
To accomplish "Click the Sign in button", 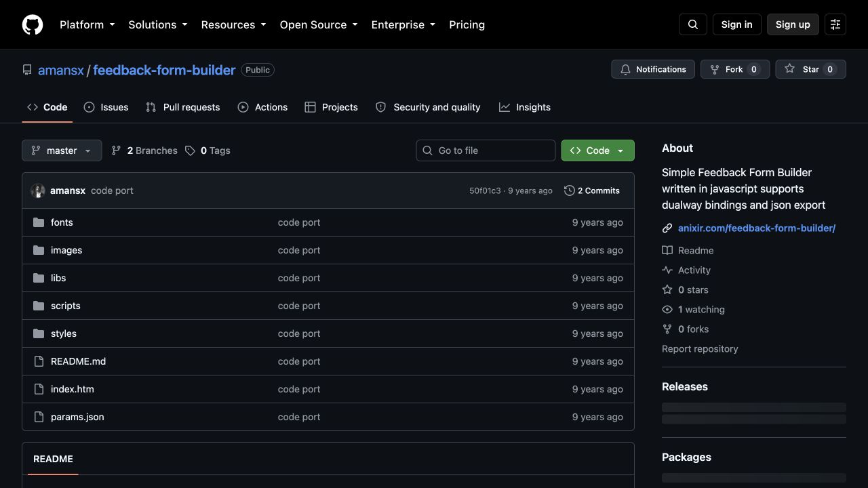I will (736, 24).
